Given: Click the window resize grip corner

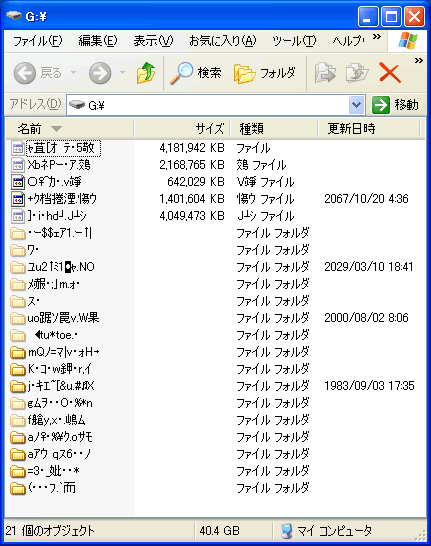Looking at the screenshot, I should click(x=421, y=535).
